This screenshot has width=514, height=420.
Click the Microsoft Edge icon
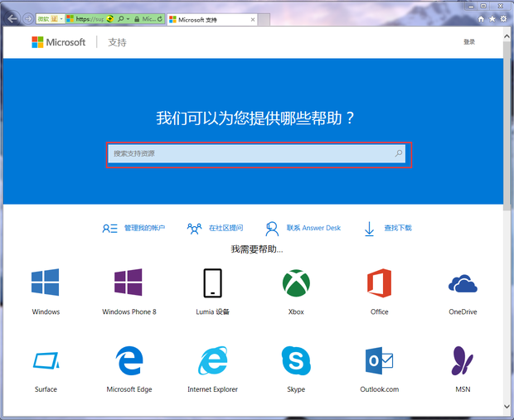[129, 360]
